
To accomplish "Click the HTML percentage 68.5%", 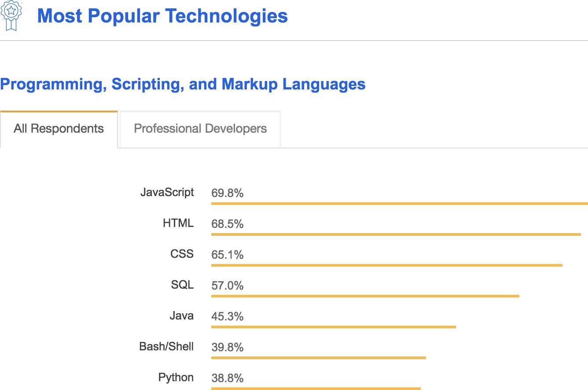I will tap(227, 224).
